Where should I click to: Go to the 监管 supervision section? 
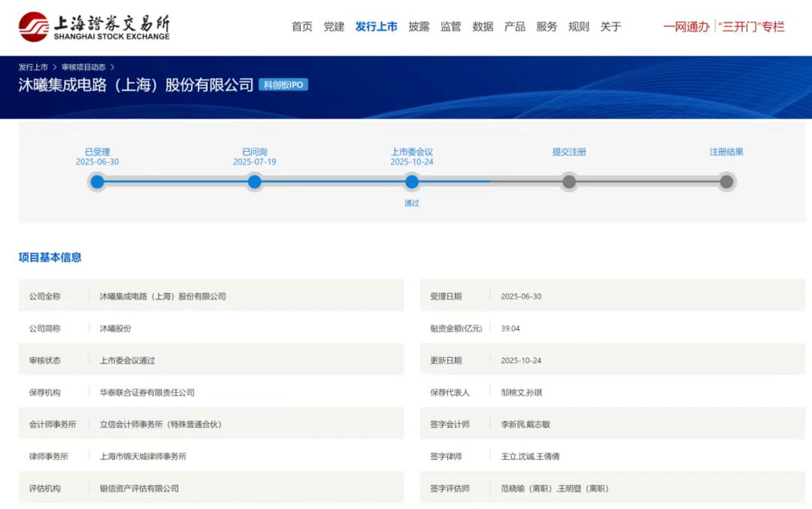pyautogui.click(x=450, y=26)
